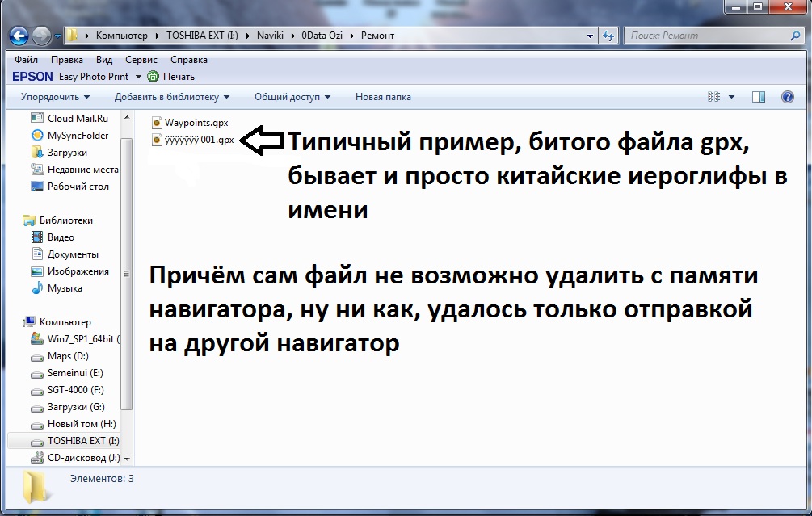Viewport: 812px width, 516px height.
Task: Click the Back navigation arrow button
Action: 19,36
